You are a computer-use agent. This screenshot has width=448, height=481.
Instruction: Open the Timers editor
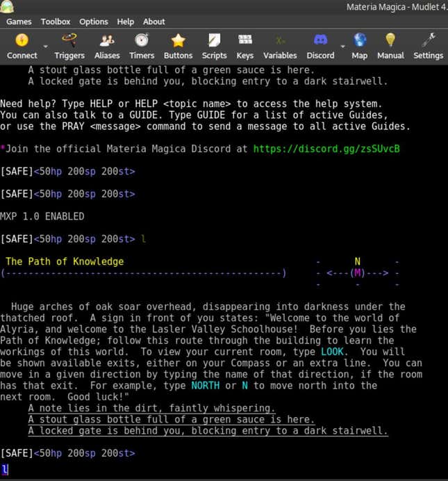(x=142, y=47)
